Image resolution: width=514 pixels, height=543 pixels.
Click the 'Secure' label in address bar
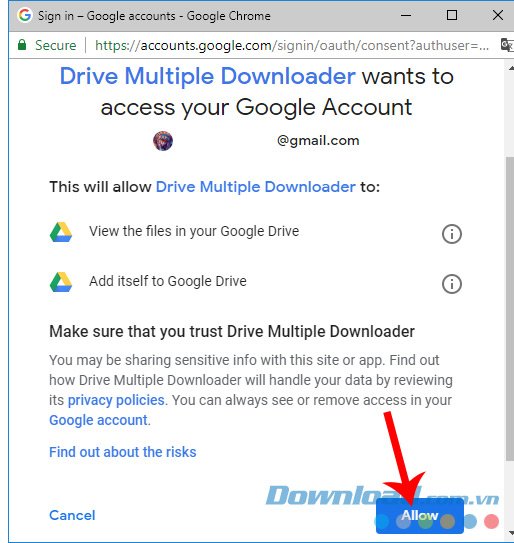(55, 45)
